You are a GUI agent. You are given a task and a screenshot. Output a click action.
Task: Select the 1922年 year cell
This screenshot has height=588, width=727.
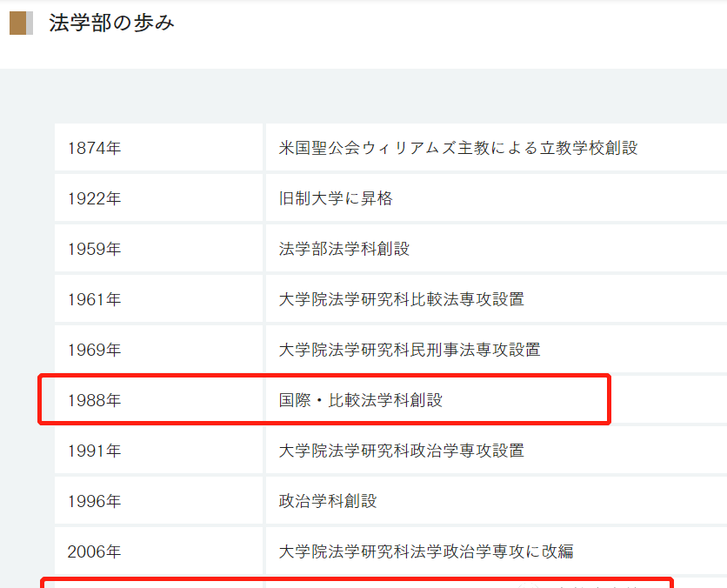click(158, 198)
